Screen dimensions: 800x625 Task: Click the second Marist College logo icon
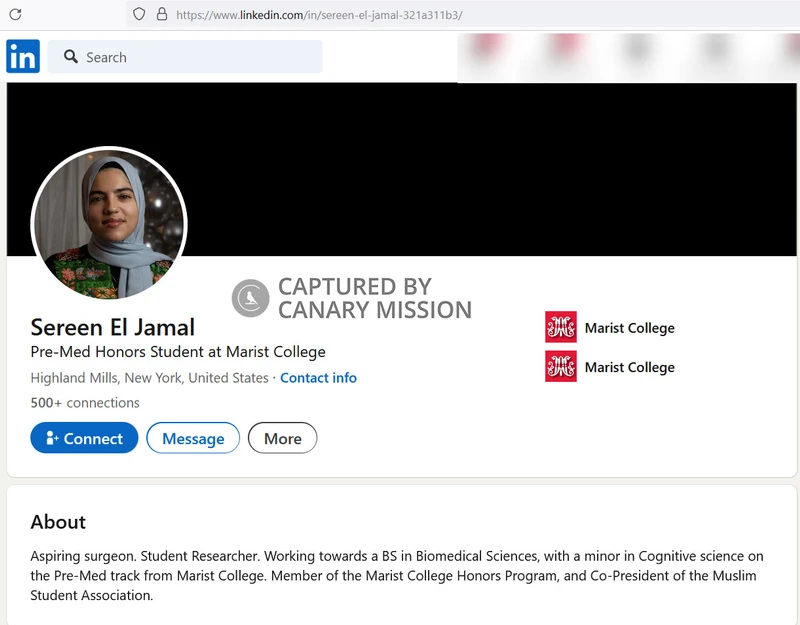click(561, 367)
